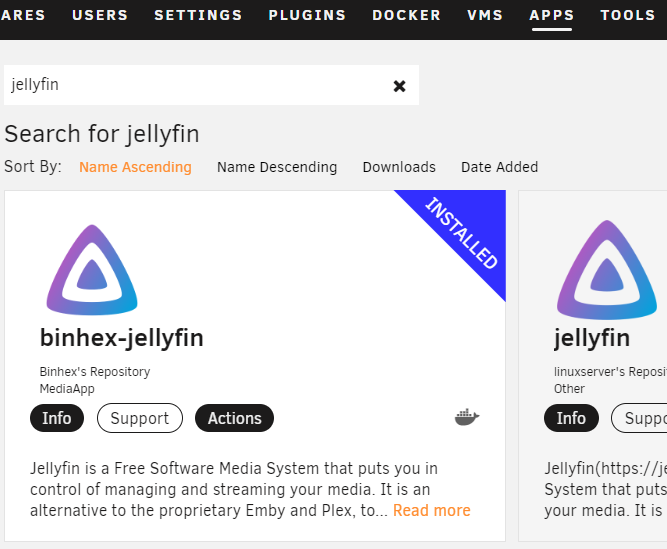
Task: Expand description with Read more
Action: pyautogui.click(x=431, y=510)
